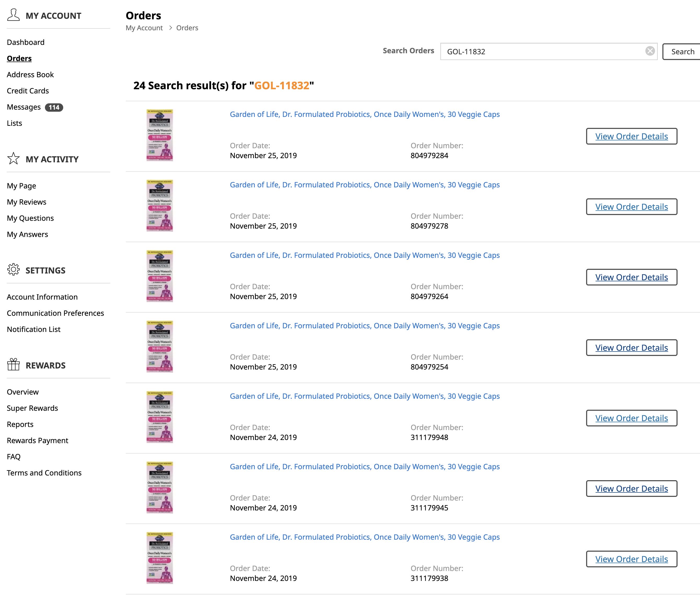Go to Credit Cards page

point(28,91)
